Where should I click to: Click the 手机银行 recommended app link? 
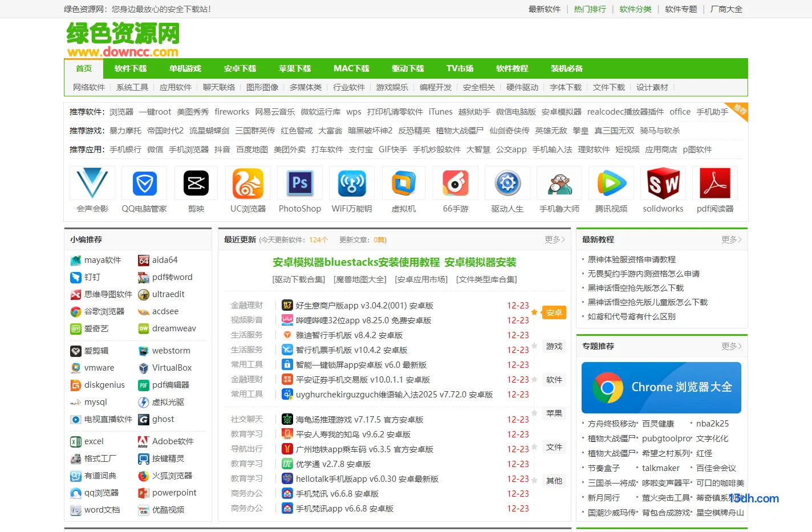(x=125, y=149)
